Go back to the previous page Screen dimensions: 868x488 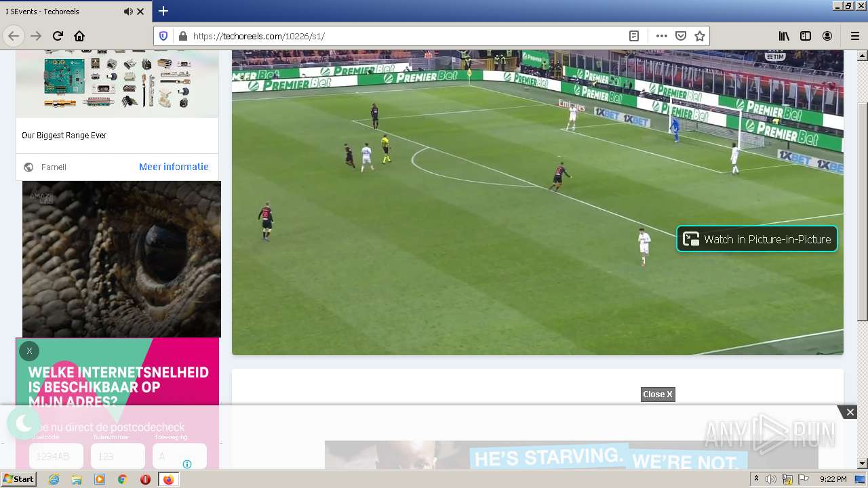pyautogui.click(x=14, y=36)
